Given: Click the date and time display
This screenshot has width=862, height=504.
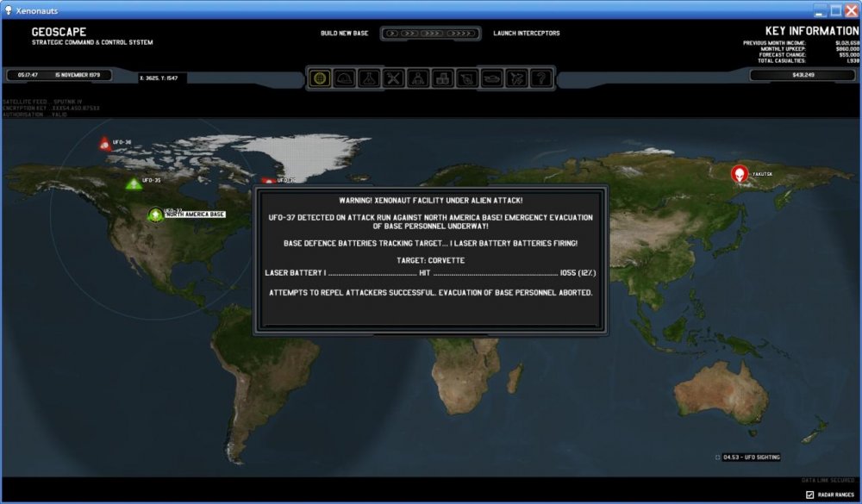Looking at the screenshot, I should 59,75.
